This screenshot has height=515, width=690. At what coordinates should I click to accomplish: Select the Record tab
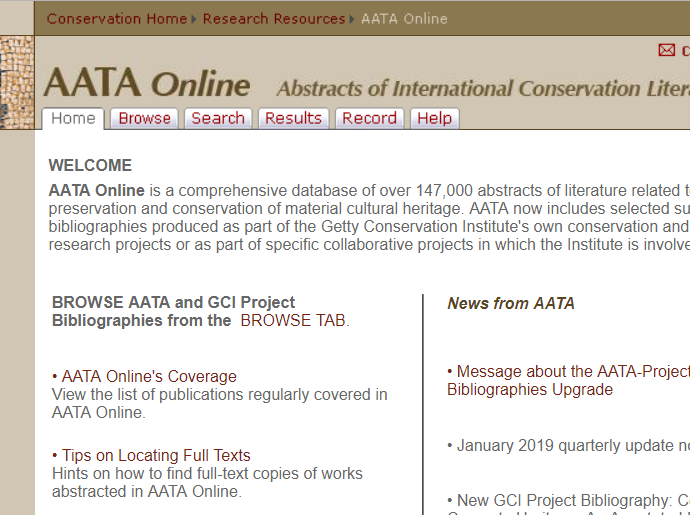(370, 118)
